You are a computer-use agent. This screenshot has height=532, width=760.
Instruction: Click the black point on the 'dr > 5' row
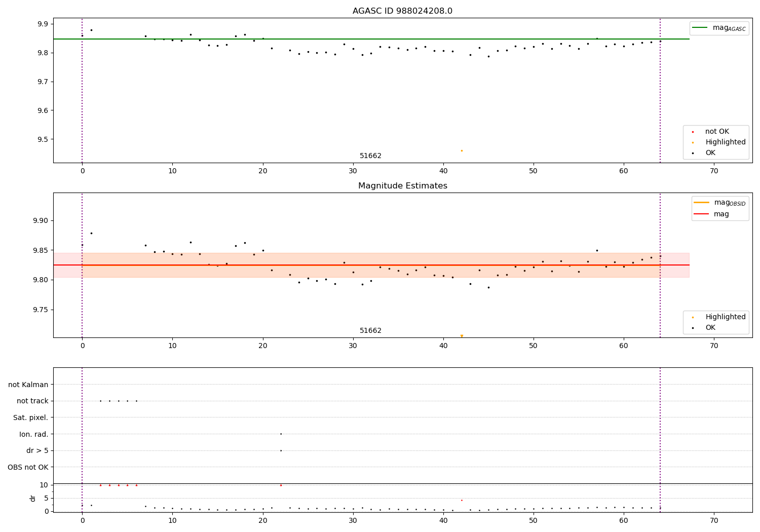click(281, 450)
